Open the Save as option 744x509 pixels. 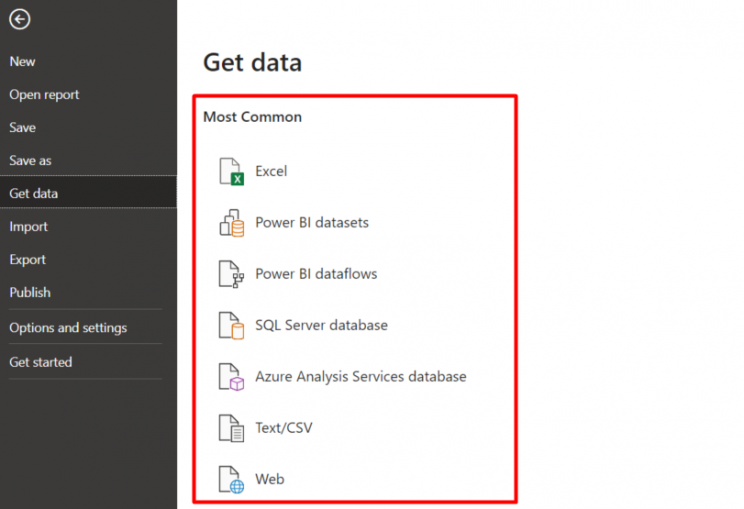tap(30, 161)
